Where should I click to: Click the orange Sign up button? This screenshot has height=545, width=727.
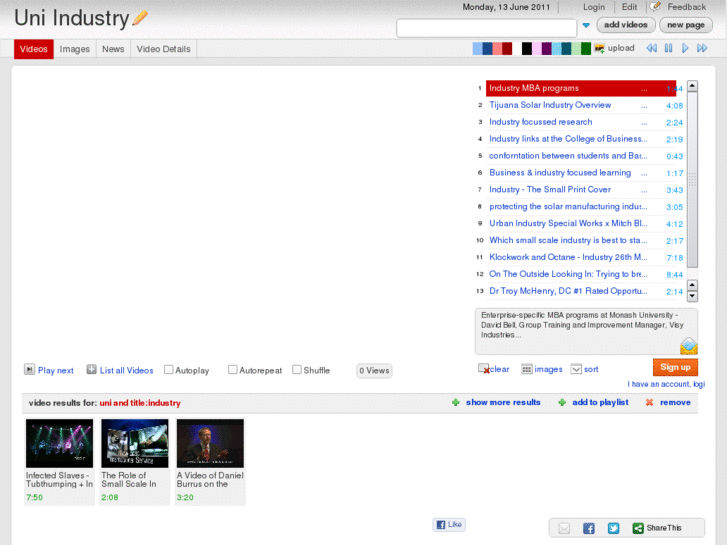coord(675,367)
